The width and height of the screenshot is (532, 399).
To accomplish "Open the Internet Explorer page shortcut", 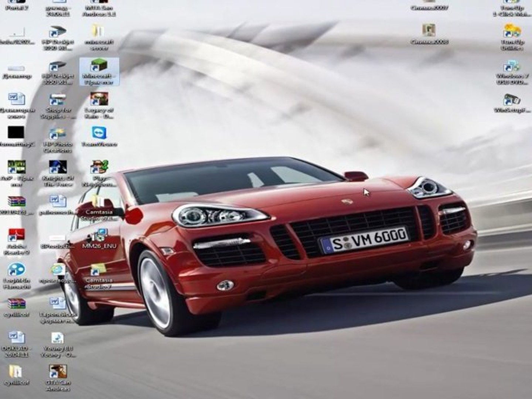I will click(x=58, y=273).
